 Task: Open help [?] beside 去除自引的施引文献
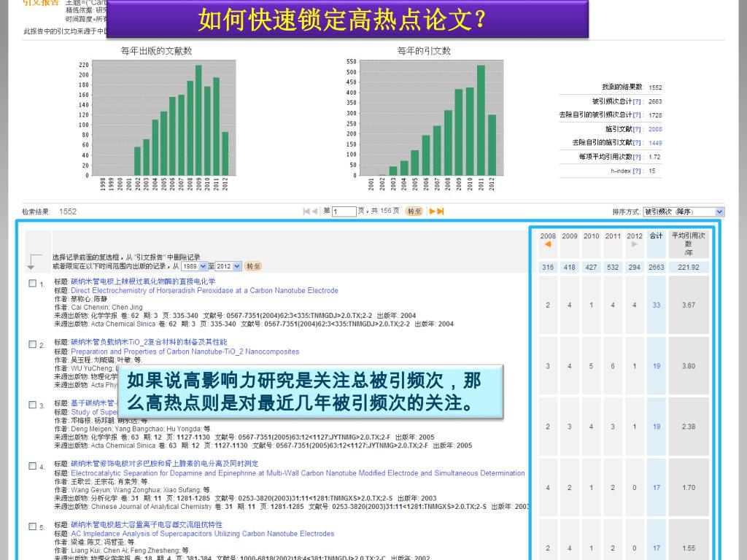(x=637, y=143)
